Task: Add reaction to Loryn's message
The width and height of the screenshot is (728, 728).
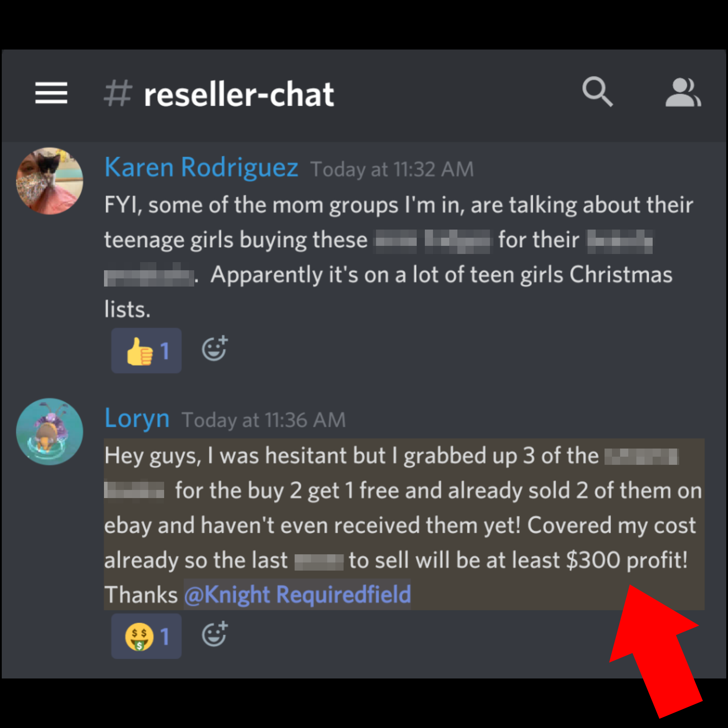Action: [x=215, y=634]
